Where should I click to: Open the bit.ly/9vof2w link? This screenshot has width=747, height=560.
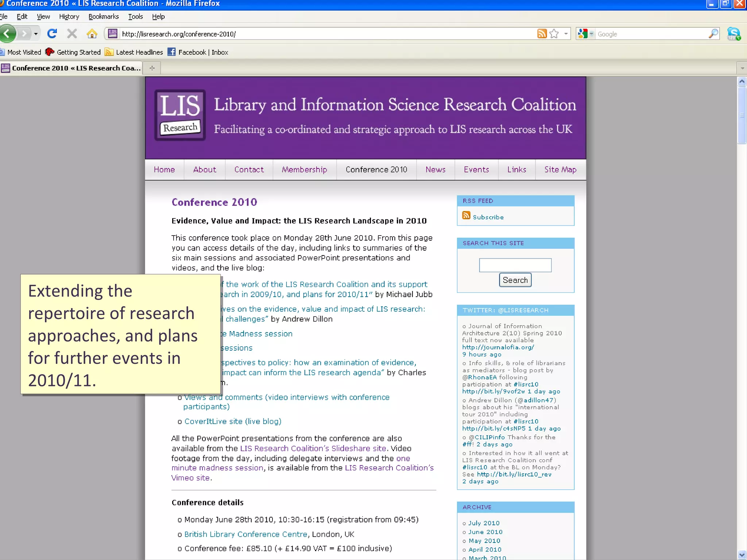pyautogui.click(x=494, y=392)
